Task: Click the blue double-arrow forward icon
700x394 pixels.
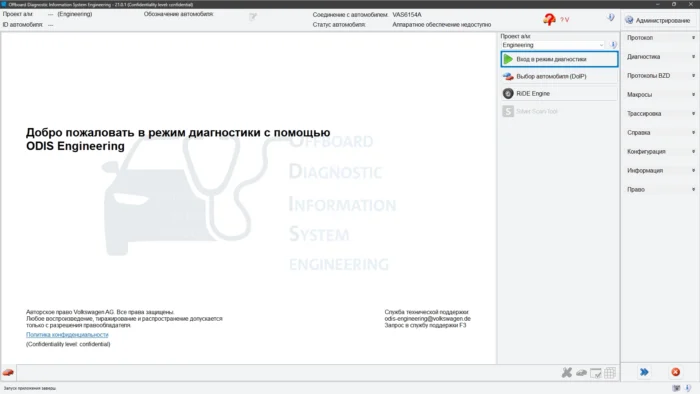Action: click(644, 372)
